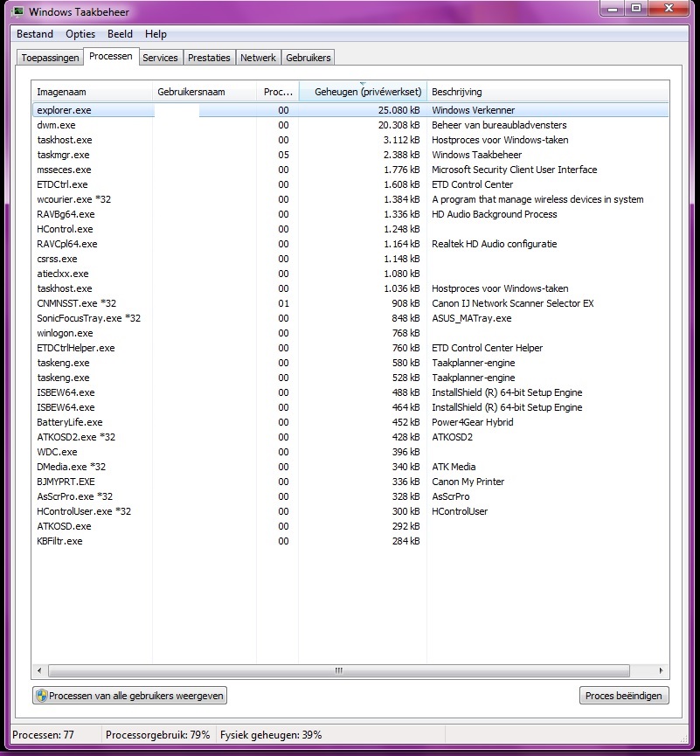
Task: Select the BJMYPRT.EXE process
Action: [x=350, y=482]
